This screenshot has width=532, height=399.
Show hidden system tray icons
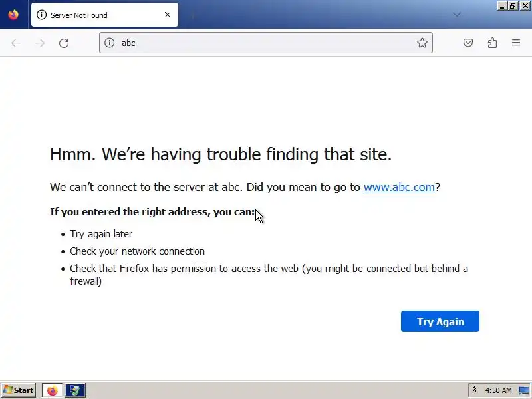pos(474,390)
